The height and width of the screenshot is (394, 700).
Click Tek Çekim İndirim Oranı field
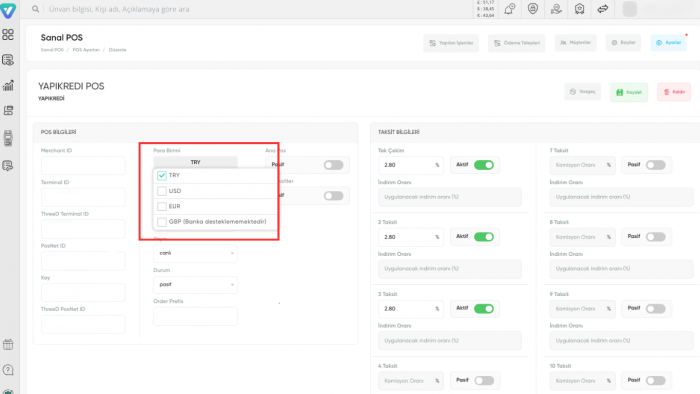click(x=450, y=197)
